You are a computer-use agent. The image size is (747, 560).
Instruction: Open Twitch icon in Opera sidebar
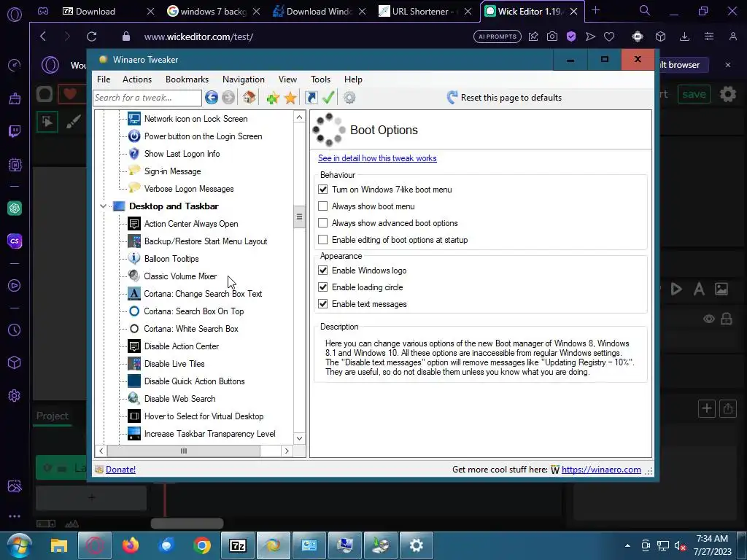[x=15, y=131]
